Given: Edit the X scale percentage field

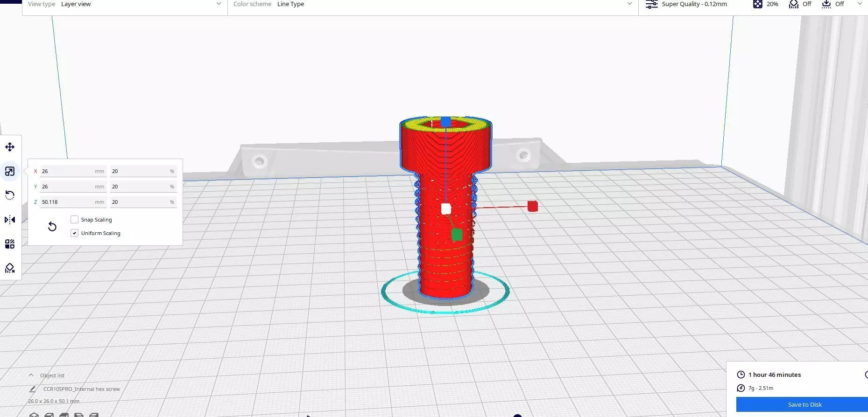Looking at the screenshot, I should click(x=143, y=171).
